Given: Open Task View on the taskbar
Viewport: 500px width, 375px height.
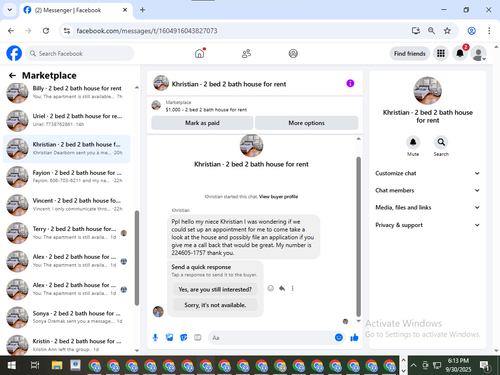Looking at the screenshot, I should pos(35,365).
